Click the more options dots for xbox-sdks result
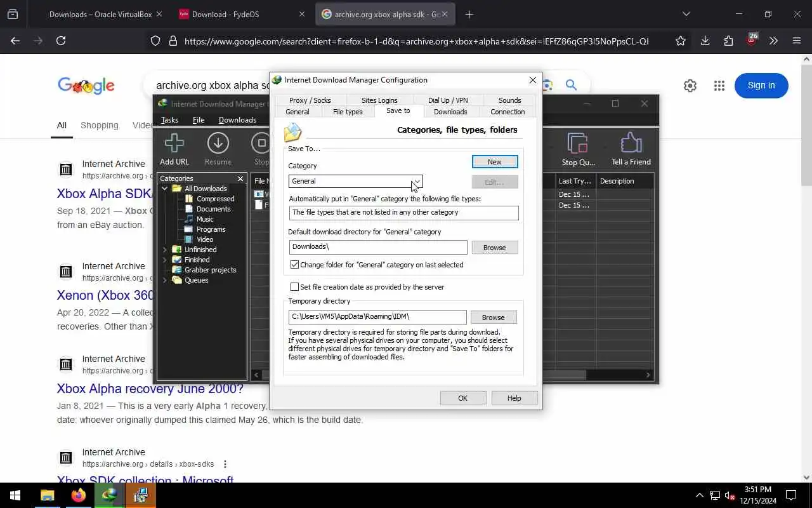 pos(225,464)
